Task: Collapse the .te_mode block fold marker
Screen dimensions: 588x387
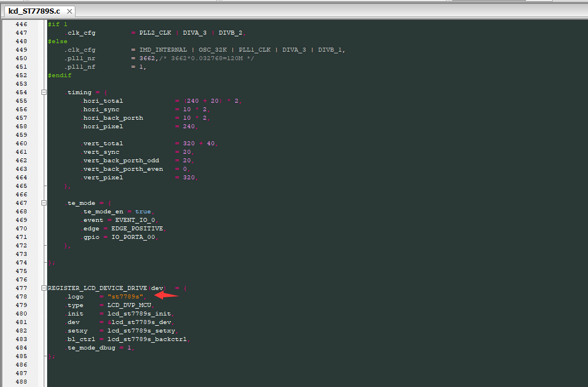Action: 44,203
